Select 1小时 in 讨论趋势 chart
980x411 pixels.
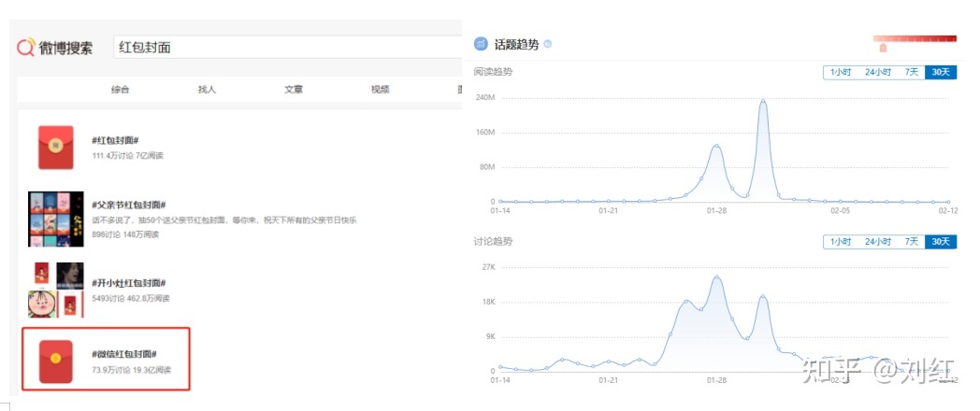point(841,242)
